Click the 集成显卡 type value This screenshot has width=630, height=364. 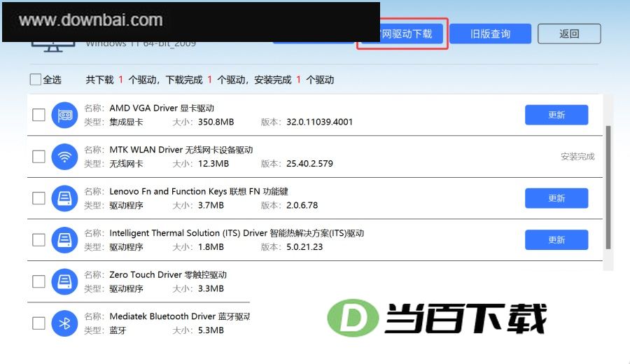126,122
